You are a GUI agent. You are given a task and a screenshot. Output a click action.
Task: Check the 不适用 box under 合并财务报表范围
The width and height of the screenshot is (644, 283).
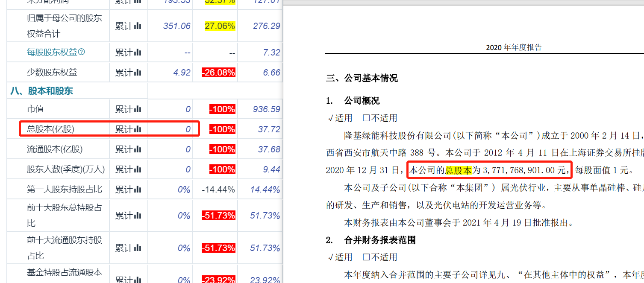pyautogui.click(x=366, y=257)
